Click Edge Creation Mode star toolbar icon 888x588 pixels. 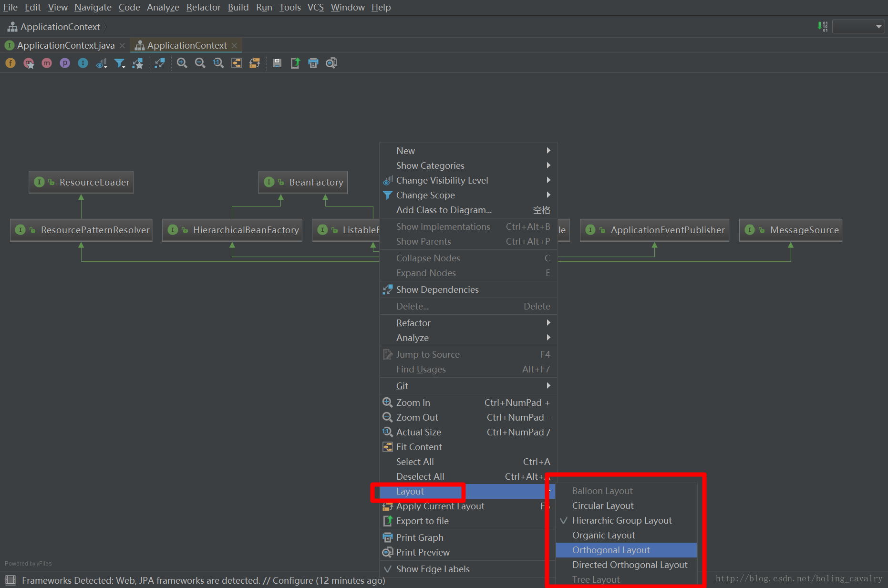pyautogui.click(x=138, y=63)
